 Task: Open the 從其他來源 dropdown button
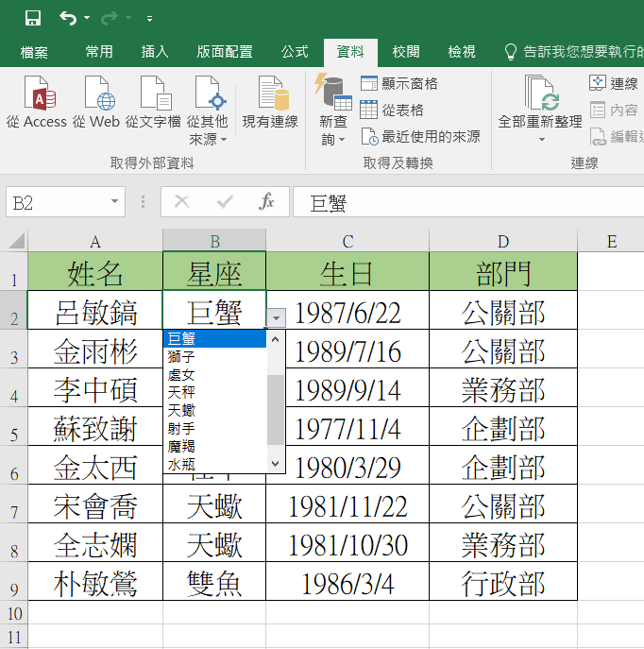click(x=208, y=111)
